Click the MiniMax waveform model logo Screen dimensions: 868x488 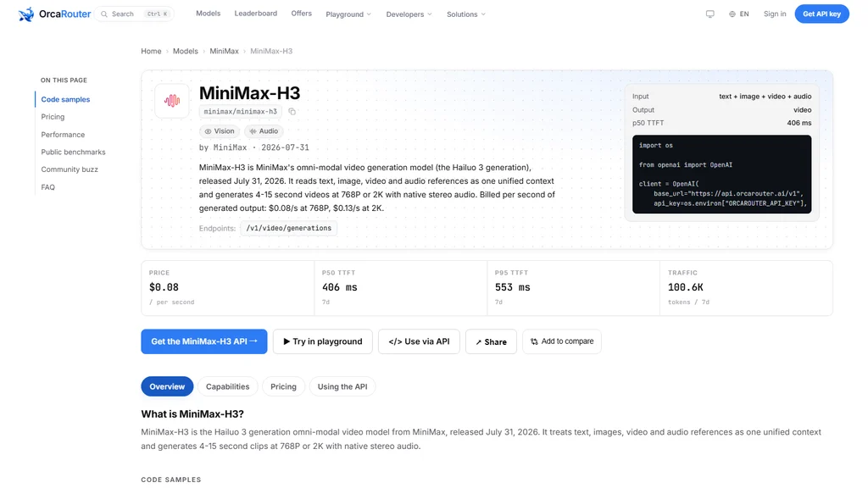click(x=171, y=101)
